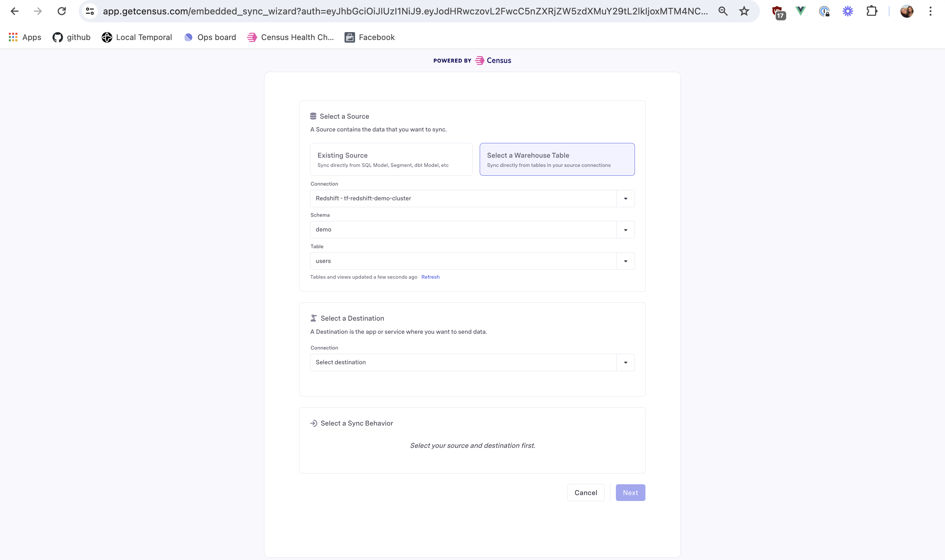Open the password manager extension icon
This screenshot has width=945, height=560.
click(x=824, y=11)
